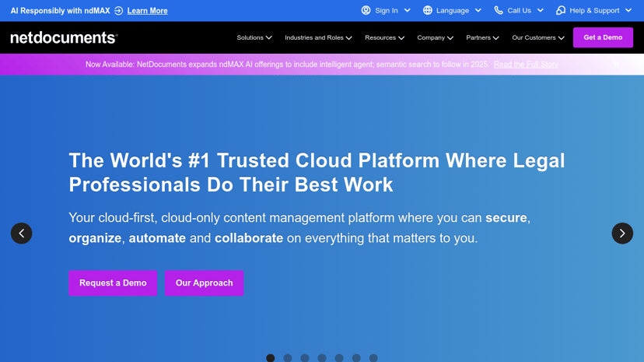644x362 pixels.
Task: Click the hero headline about Trusted Cloud Platform
Action: tap(317, 173)
